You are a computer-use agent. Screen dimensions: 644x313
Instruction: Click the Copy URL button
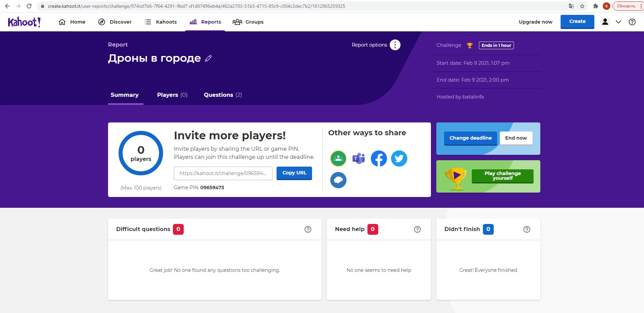point(294,173)
